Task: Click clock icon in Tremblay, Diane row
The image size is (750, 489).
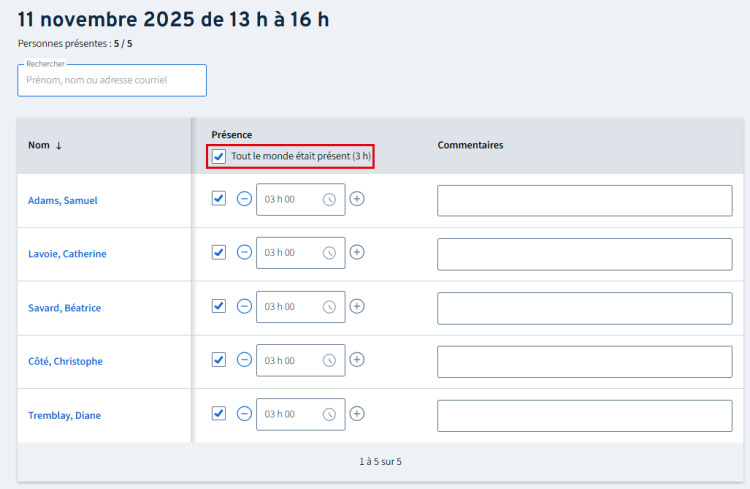Action: (x=329, y=414)
